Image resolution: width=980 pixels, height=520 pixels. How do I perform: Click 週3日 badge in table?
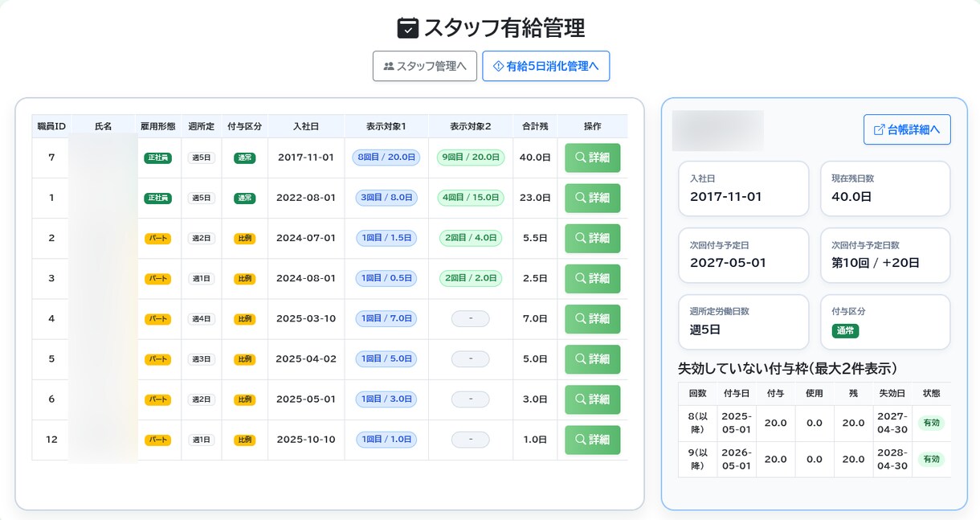pyautogui.click(x=202, y=359)
